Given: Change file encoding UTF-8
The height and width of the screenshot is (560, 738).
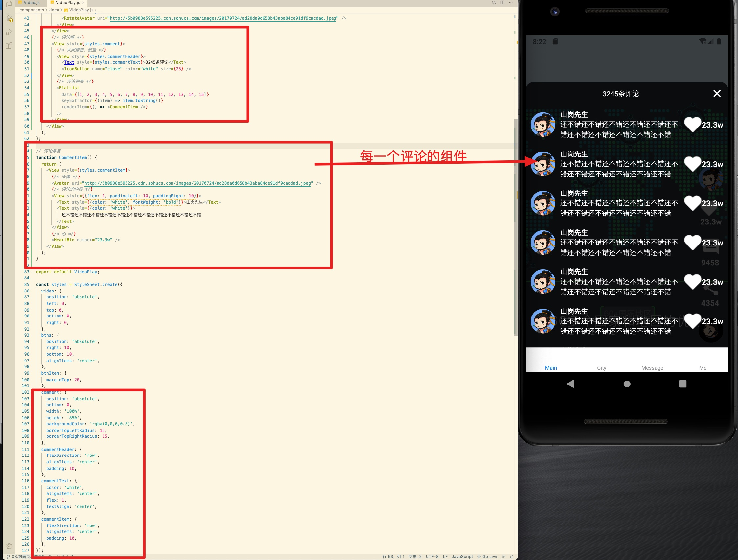Looking at the screenshot, I should [x=432, y=557].
